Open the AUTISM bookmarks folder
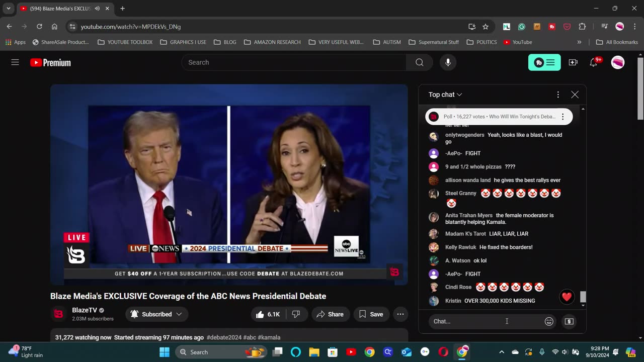The width and height of the screenshot is (644, 362). tap(387, 42)
